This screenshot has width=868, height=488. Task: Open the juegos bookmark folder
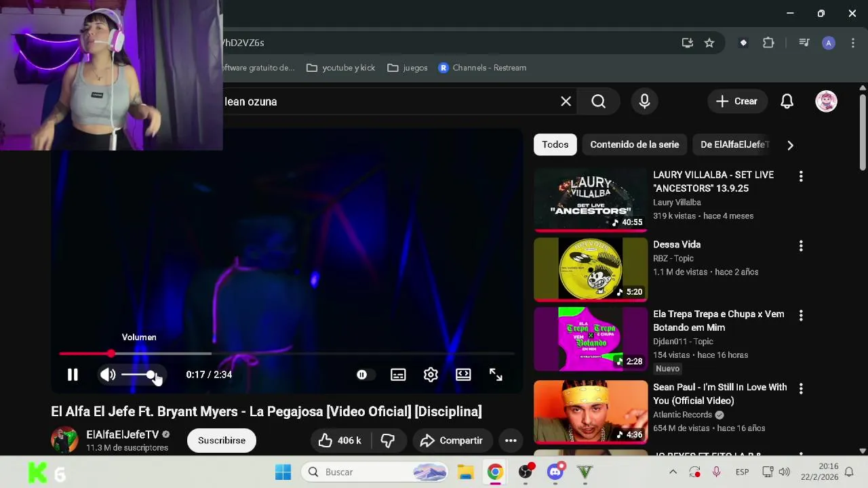point(408,68)
